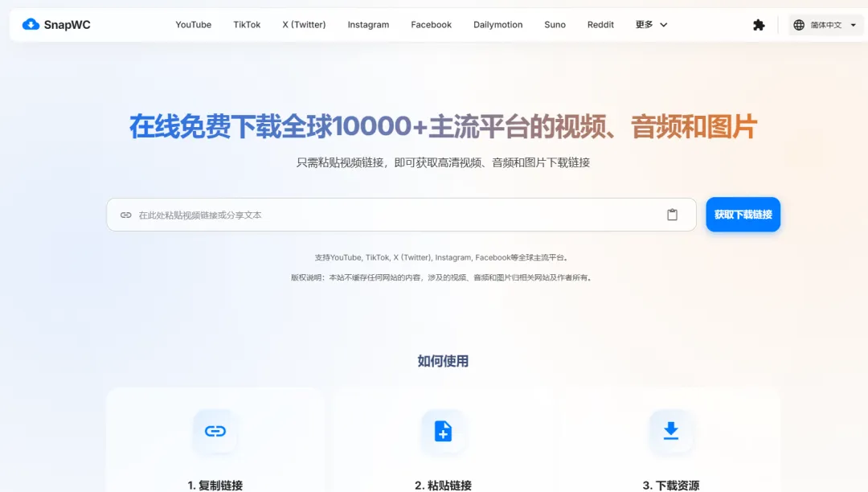Viewport: 868px width, 492px height.
Task: Open the YouTube downloader page
Action: 193,25
